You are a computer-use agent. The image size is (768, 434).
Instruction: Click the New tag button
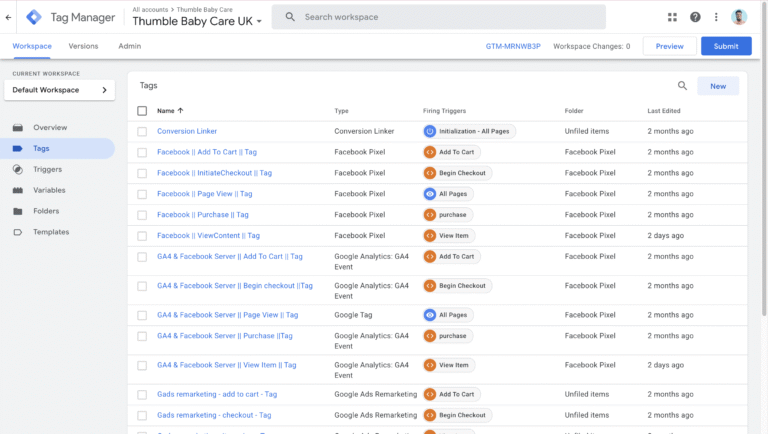(717, 86)
